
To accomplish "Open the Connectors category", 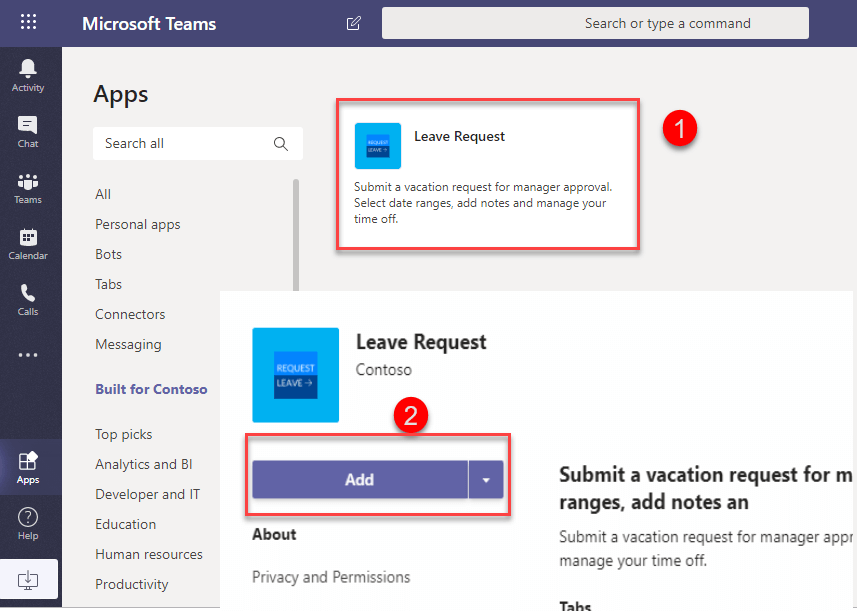I will coord(130,314).
